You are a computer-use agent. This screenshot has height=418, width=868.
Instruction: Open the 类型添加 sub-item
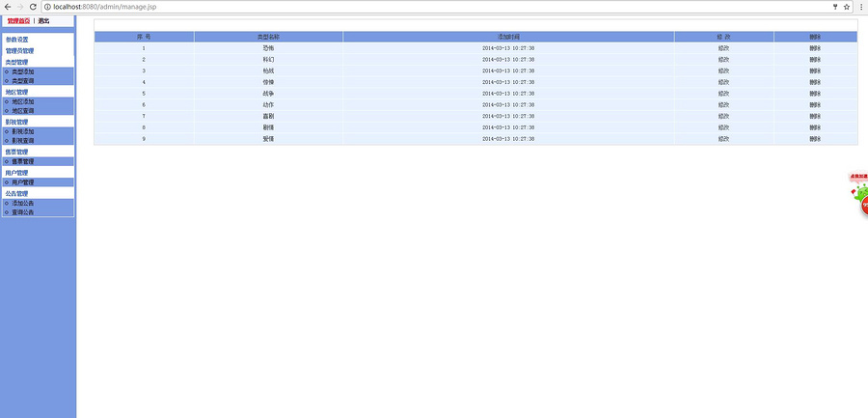23,71
